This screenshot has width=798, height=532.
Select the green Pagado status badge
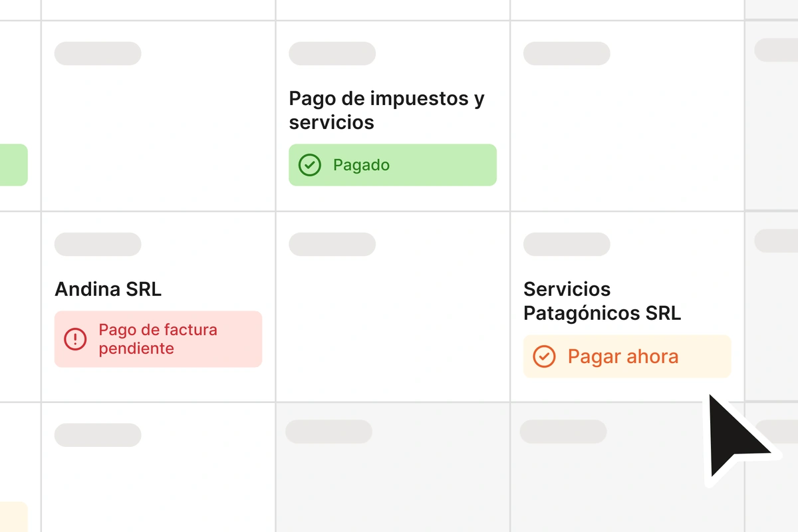[x=392, y=165]
